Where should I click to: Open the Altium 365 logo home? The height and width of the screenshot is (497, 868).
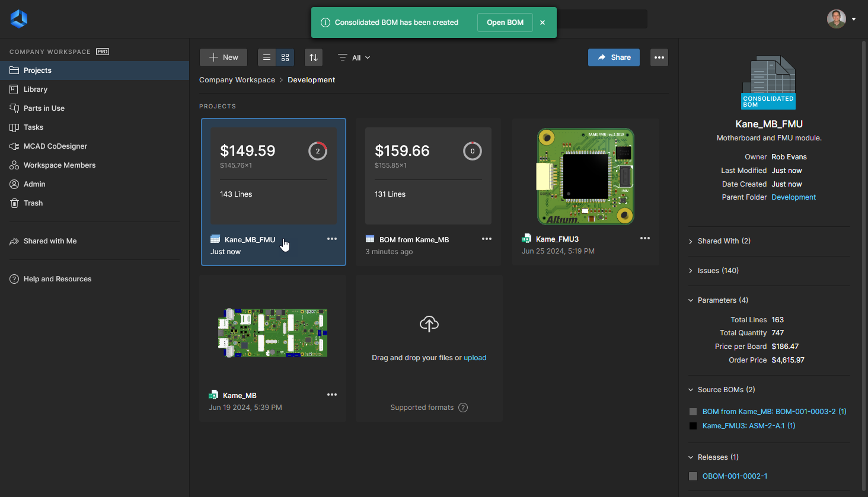point(19,19)
